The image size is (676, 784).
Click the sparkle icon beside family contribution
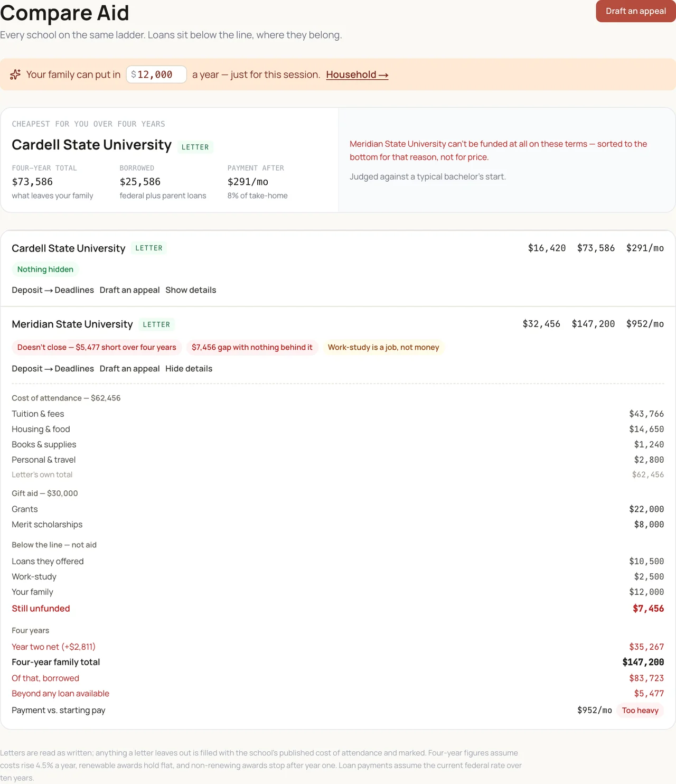[15, 74]
